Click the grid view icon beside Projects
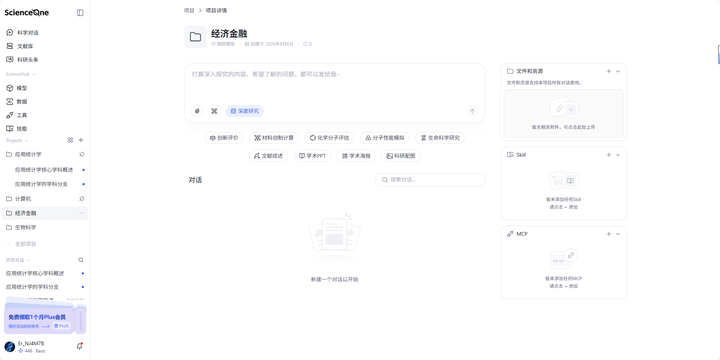The height and width of the screenshot is (360, 720). coord(70,140)
